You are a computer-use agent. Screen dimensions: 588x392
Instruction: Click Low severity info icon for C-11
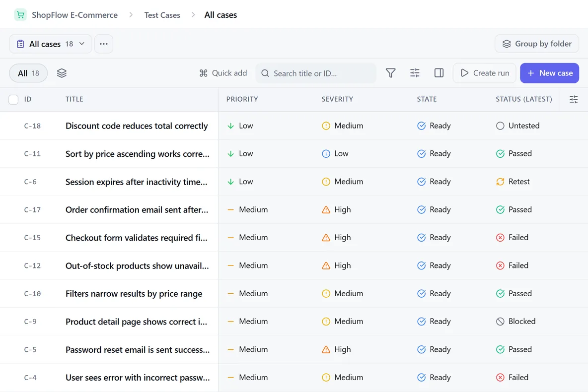326,154
